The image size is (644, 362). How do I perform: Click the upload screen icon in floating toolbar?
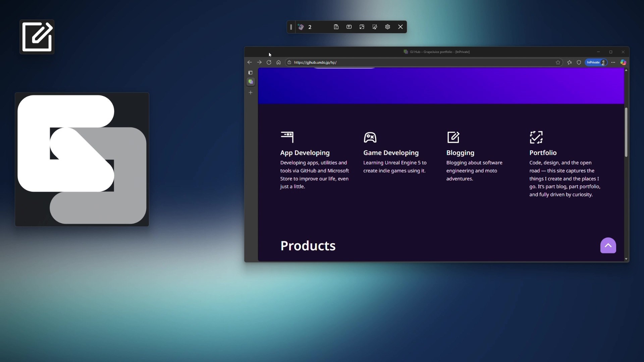coord(349,27)
